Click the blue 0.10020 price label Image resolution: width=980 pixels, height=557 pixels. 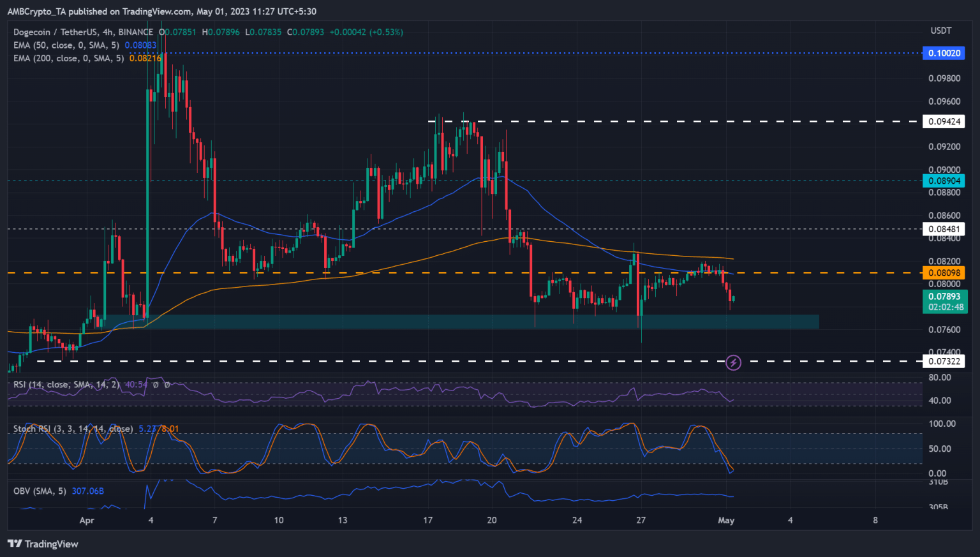(x=944, y=53)
